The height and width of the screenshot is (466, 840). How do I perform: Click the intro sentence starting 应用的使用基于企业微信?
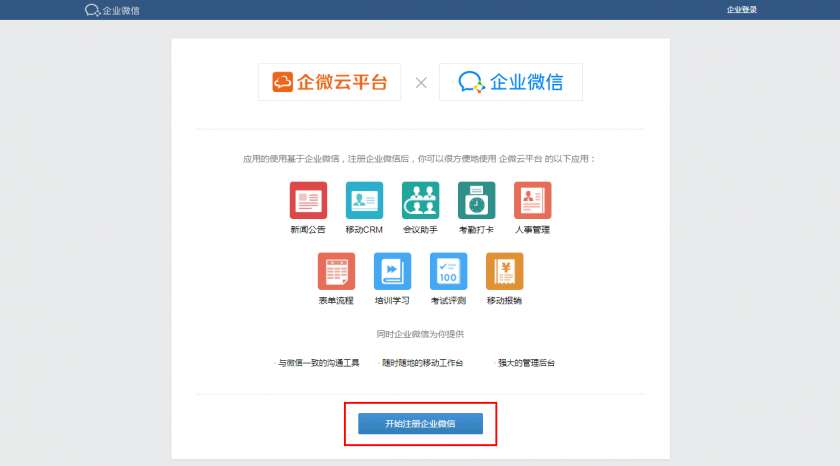point(419,159)
